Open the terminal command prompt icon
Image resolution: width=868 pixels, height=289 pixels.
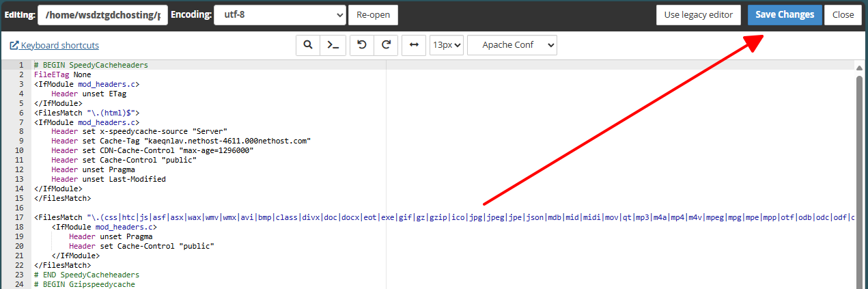pos(333,45)
